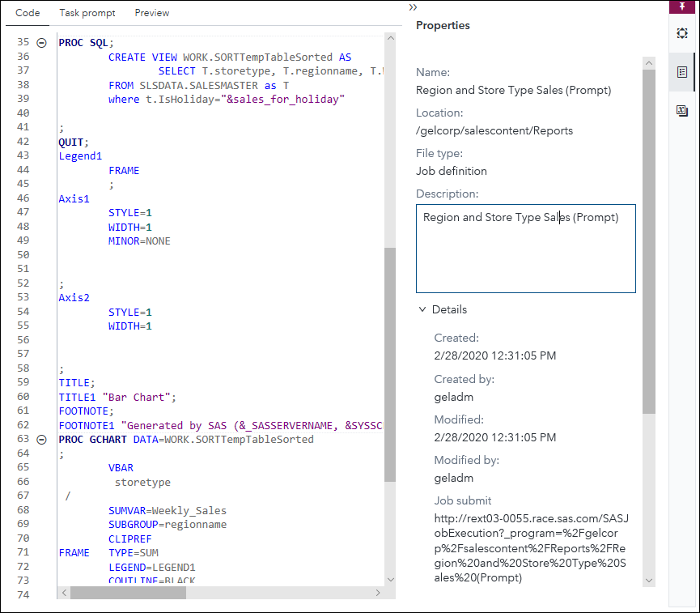
Task: Click the CREATE VIEW WORK.SORTTempTableSorted line
Action: (230, 57)
